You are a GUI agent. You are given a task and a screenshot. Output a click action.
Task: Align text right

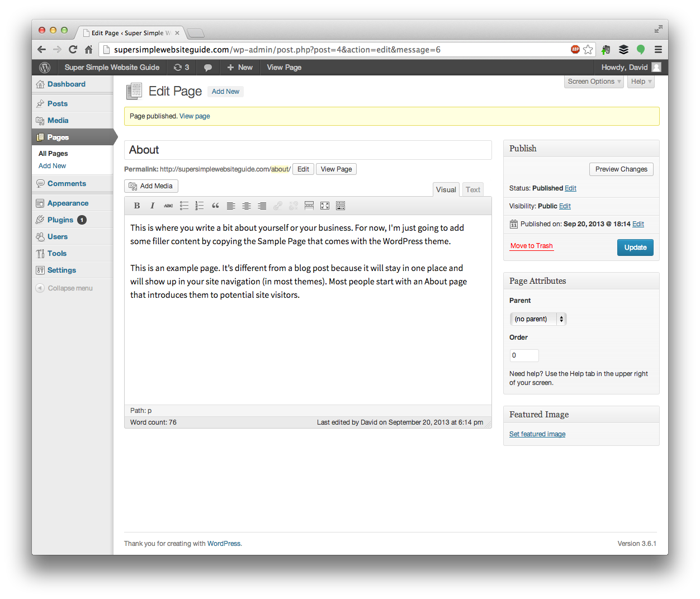click(x=262, y=206)
